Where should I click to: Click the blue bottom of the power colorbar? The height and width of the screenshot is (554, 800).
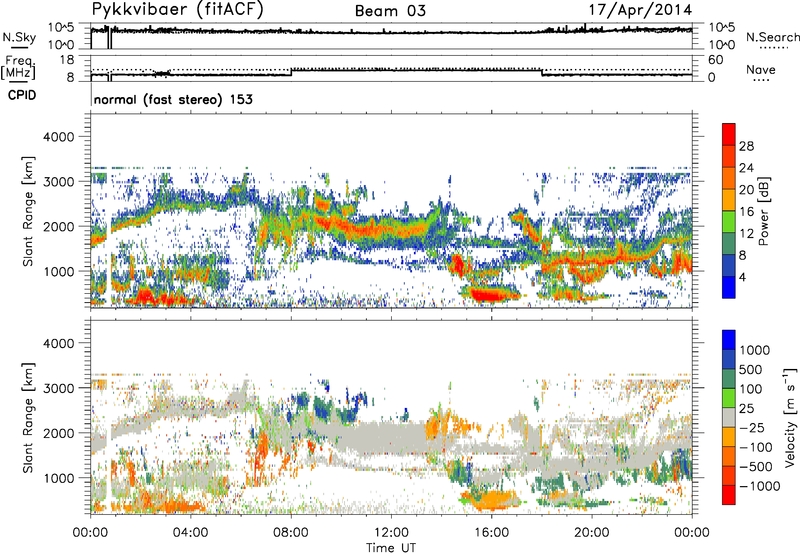pyautogui.click(x=729, y=287)
